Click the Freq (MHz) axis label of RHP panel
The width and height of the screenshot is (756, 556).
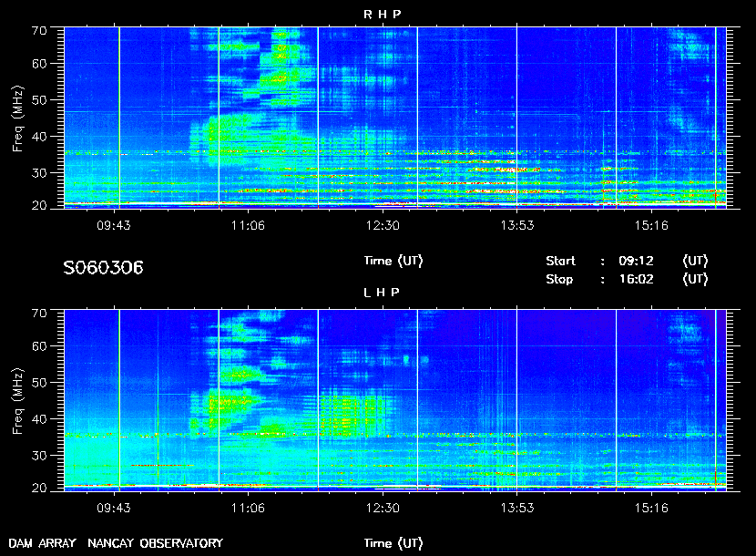tap(17, 119)
